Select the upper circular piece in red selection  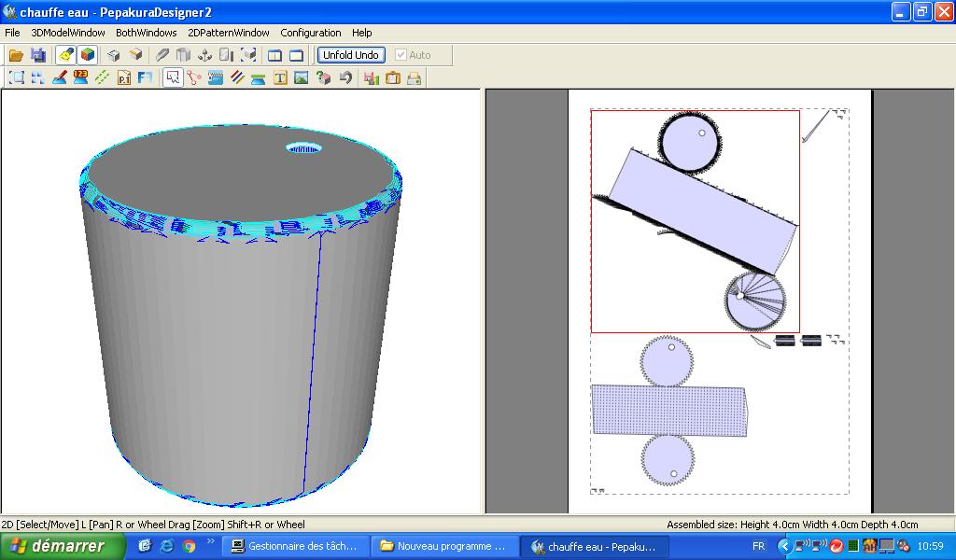pyautogui.click(x=691, y=143)
